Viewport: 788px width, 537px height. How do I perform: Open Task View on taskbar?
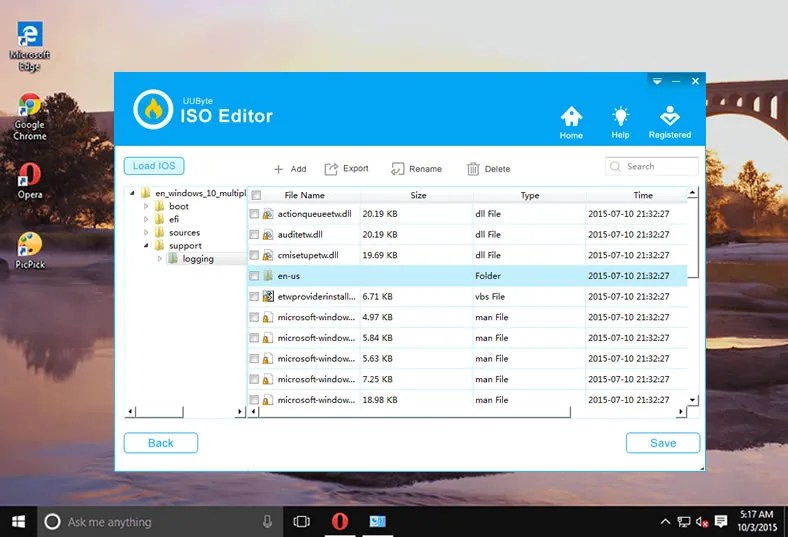coord(301,521)
